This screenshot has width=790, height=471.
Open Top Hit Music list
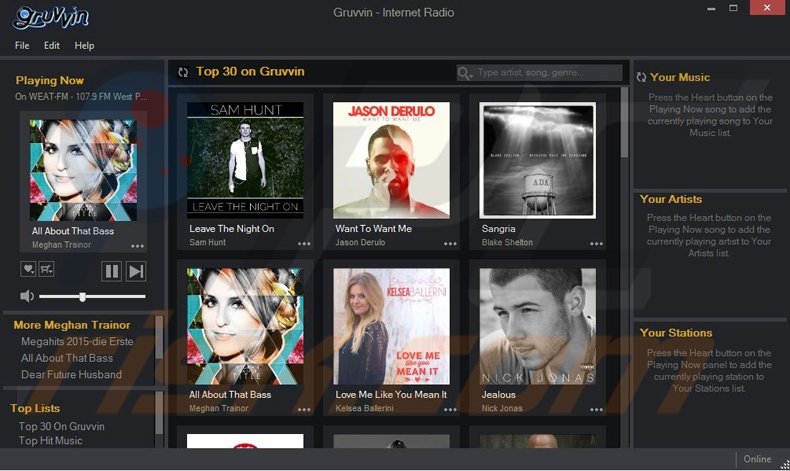tap(50, 441)
